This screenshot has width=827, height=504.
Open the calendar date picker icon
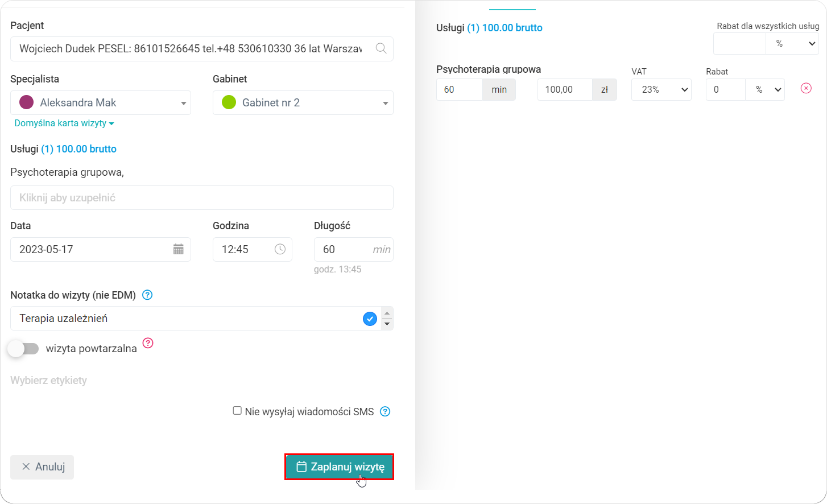pyautogui.click(x=178, y=249)
